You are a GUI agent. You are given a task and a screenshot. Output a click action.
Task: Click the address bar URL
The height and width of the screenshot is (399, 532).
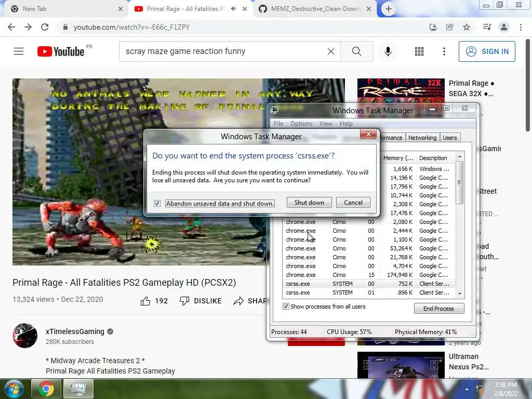coord(131,27)
